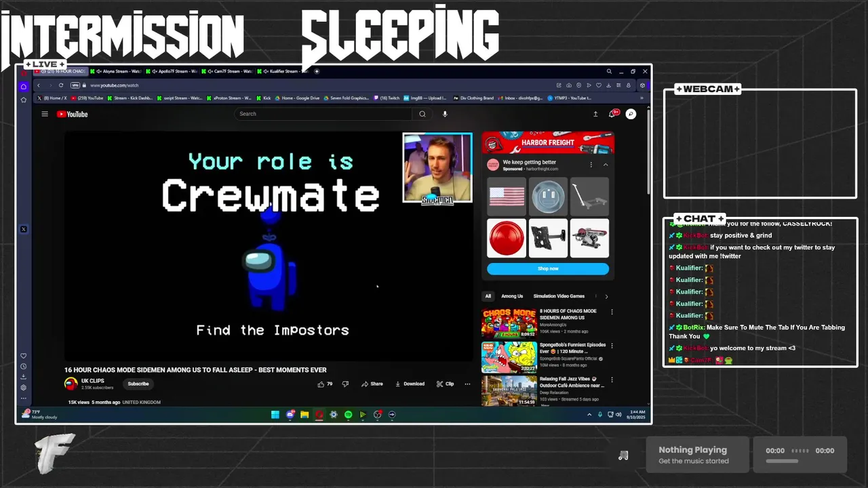Viewport: 868px width, 488px height.
Task: Open the browser sidebar X Twitter icon
Action: point(24,229)
